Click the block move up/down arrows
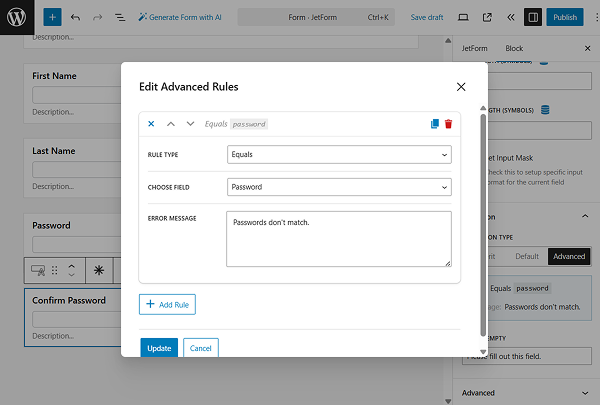600x405 pixels. pos(72,271)
